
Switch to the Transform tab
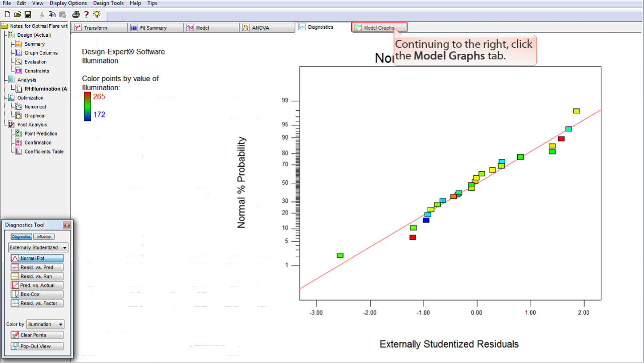(x=99, y=28)
